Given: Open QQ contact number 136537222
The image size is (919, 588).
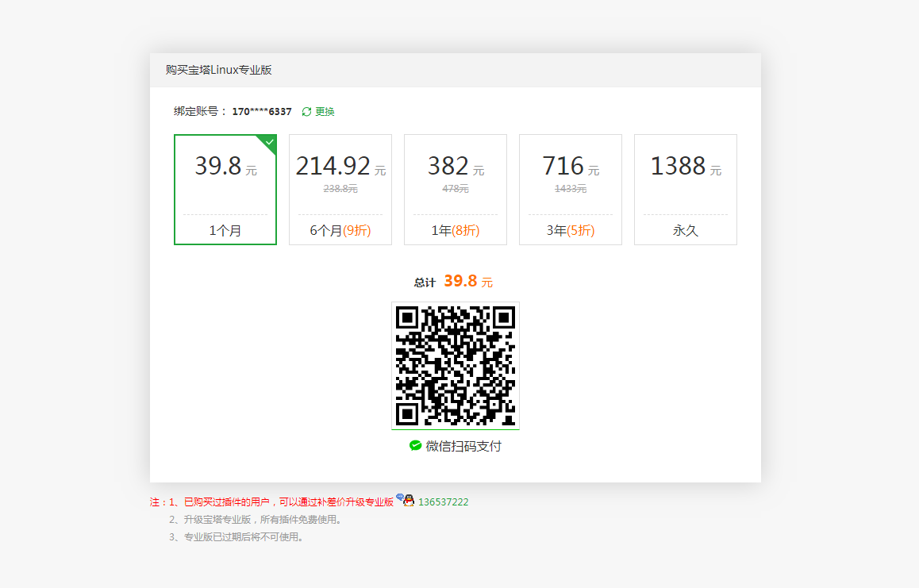Looking at the screenshot, I should tap(443, 502).
